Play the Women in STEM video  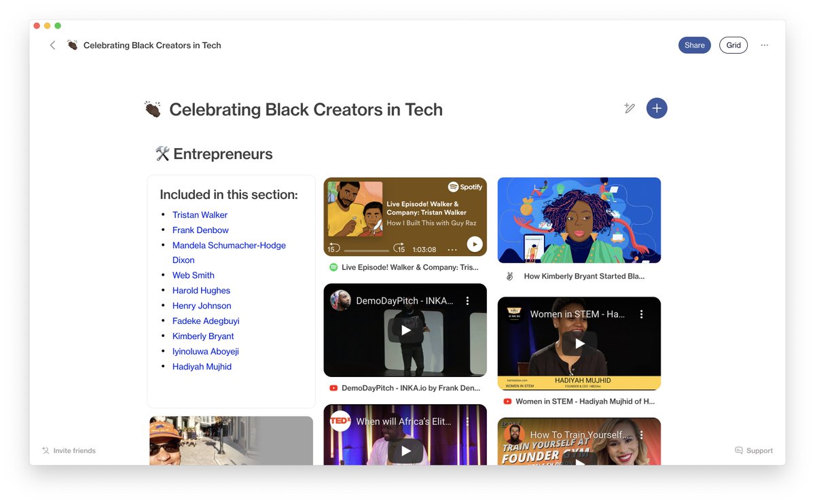click(x=579, y=344)
